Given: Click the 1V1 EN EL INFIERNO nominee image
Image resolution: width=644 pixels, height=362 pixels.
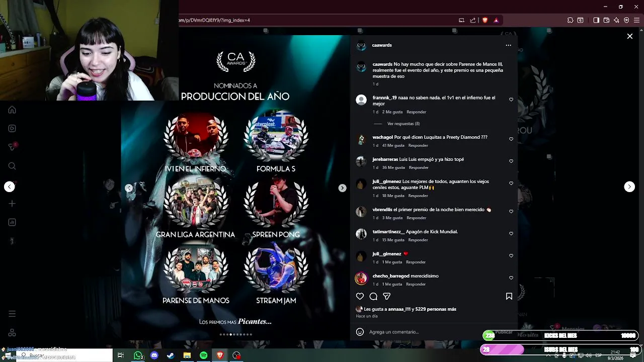Looking at the screenshot, I should (x=196, y=136).
